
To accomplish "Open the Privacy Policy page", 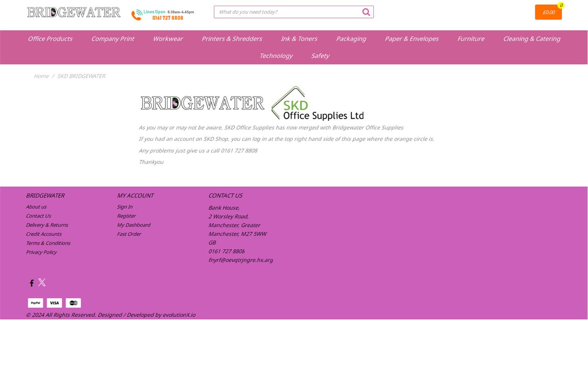I will [x=41, y=252].
